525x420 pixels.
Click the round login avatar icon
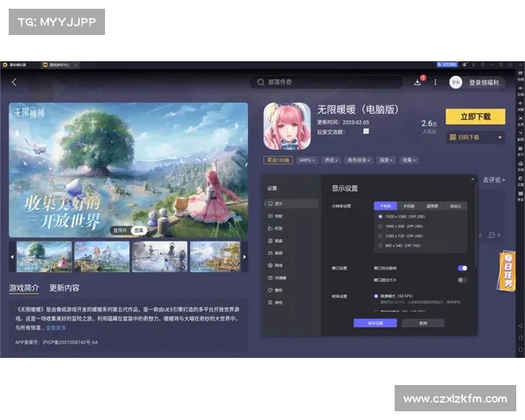click(455, 82)
